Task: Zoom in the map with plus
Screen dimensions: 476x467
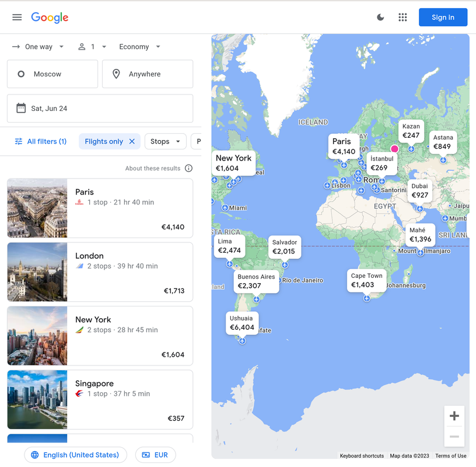Action: (454, 416)
